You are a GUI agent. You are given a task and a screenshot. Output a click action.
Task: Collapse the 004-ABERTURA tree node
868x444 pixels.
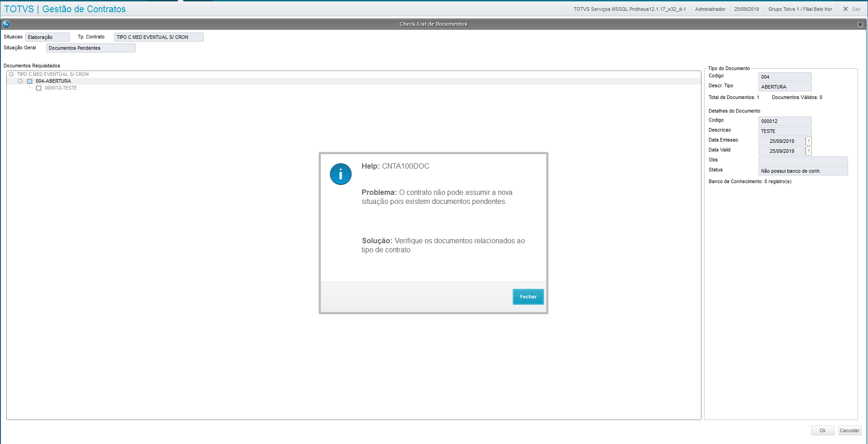(x=20, y=81)
